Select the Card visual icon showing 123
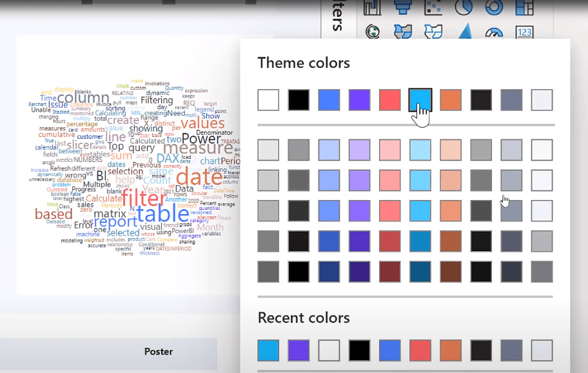The width and height of the screenshot is (588, 373). pos(524,32)
